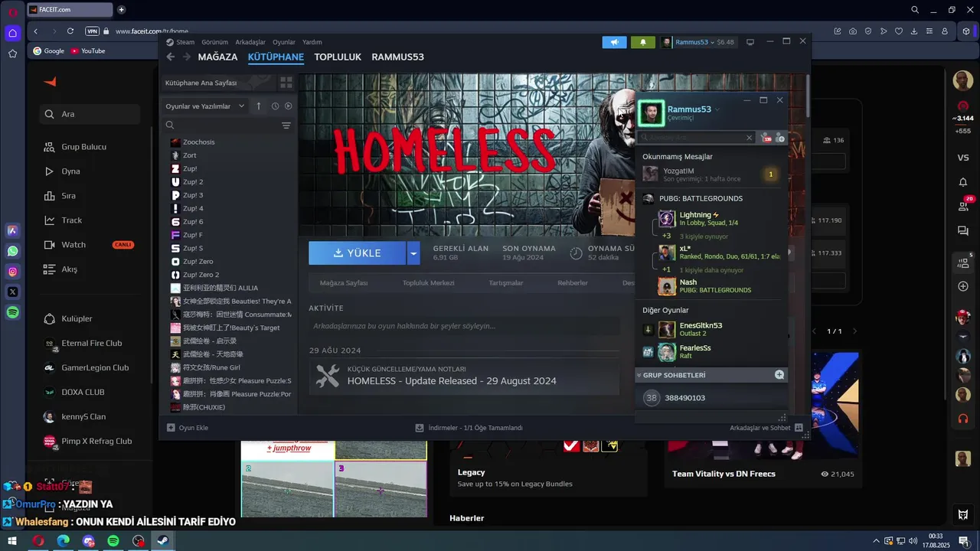Show ready-to-play games icon in library filter
Viewport: 980px width, 551px height.
point(289,106)
